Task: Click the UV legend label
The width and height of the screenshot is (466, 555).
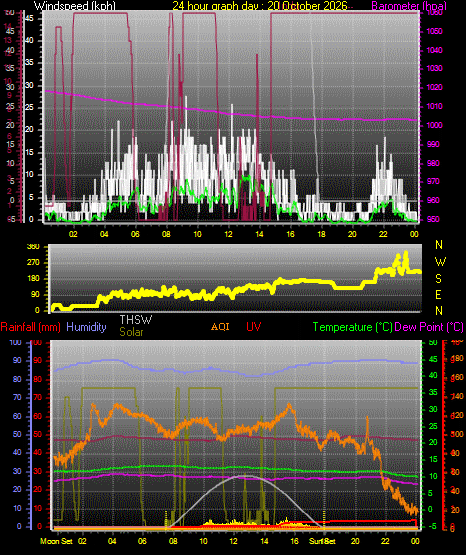Action: (254, 326)
